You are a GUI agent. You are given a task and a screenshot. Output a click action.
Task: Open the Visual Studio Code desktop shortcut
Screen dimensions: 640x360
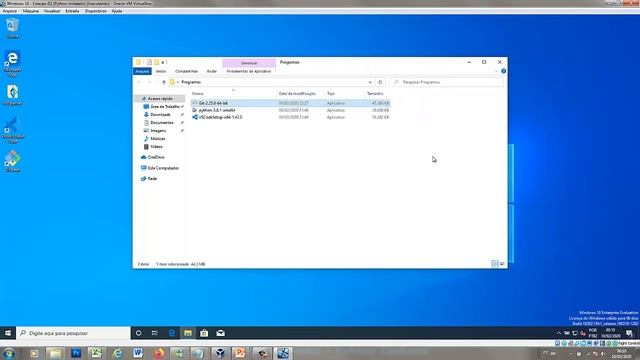coord(13,130)
